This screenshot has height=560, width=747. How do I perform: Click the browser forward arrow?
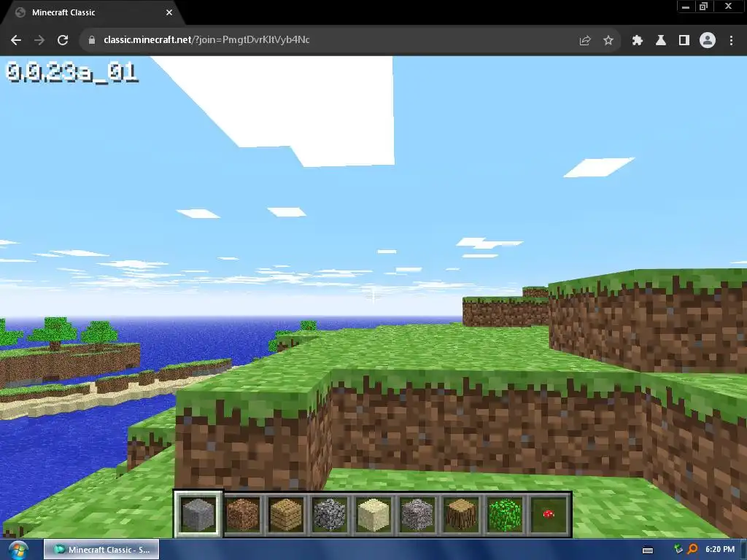click(x=39, y=40)
